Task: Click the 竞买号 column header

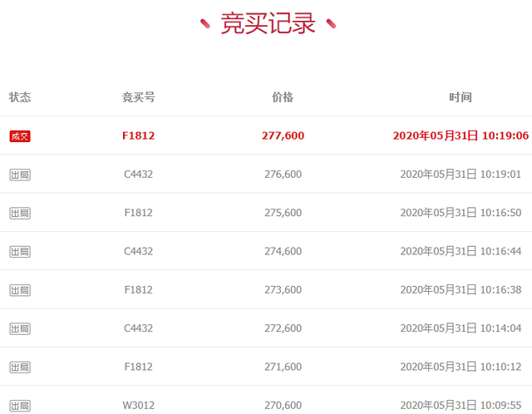Action: point(138,97)
